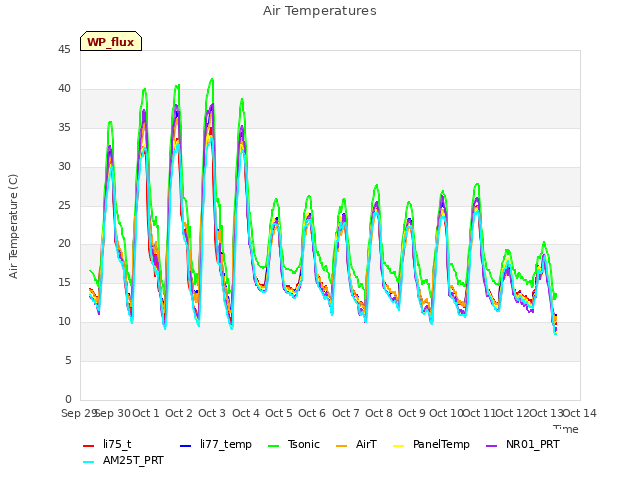Click the Air Temperatures chart title

pyautogui.click(x=320, y=11)
